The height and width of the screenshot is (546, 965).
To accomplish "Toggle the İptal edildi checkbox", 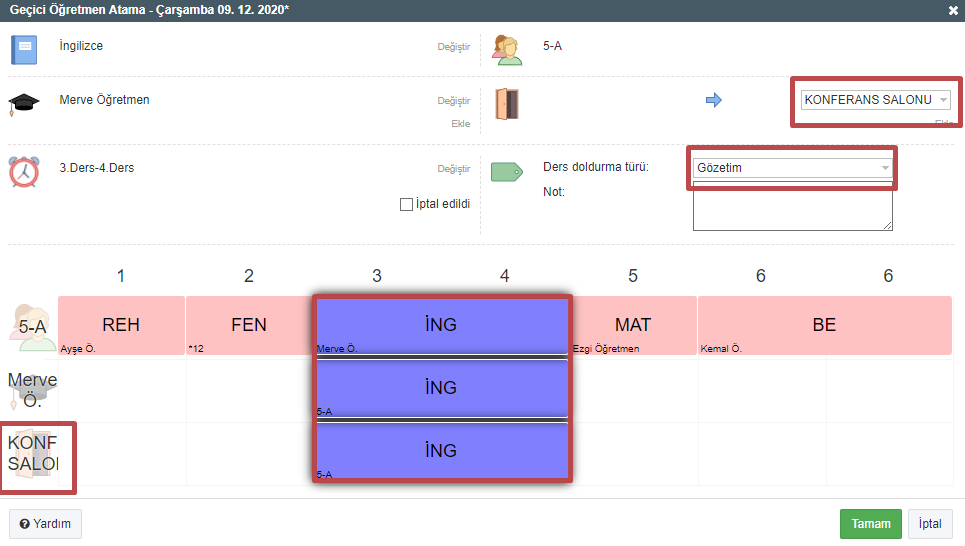I will coord(406,204).
